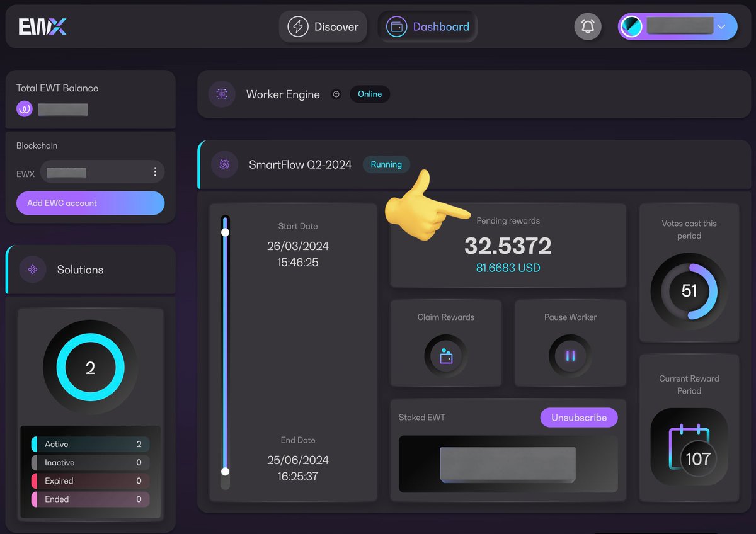
Task: Click the Add EWC account button
Action: (90, 203)
